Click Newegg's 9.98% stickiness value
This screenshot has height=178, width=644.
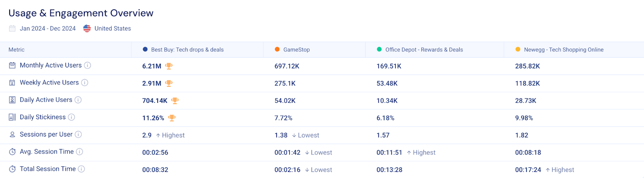tap(524, 118)
